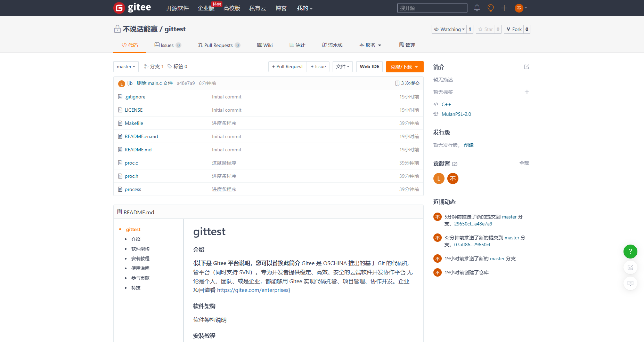Click the plus create icon in header
This screenshot has height=342, width=644.
(504, 8)
